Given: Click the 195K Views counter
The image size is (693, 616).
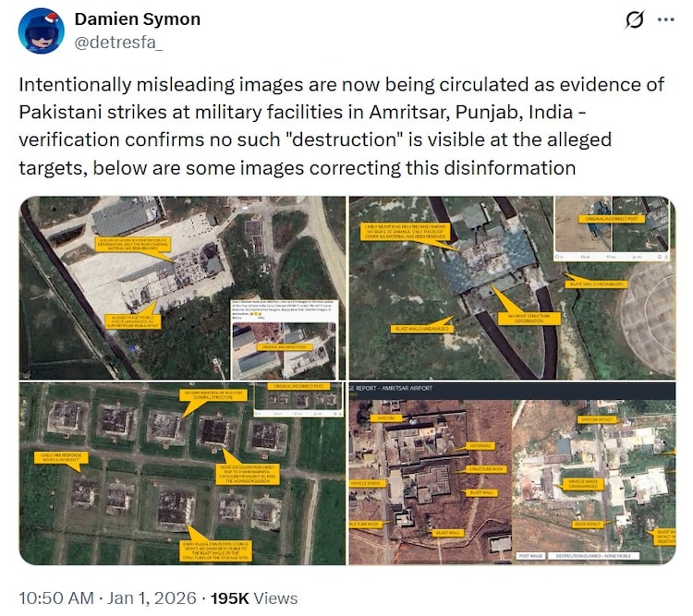Looking at the screenshot, I should coord(254,598).
